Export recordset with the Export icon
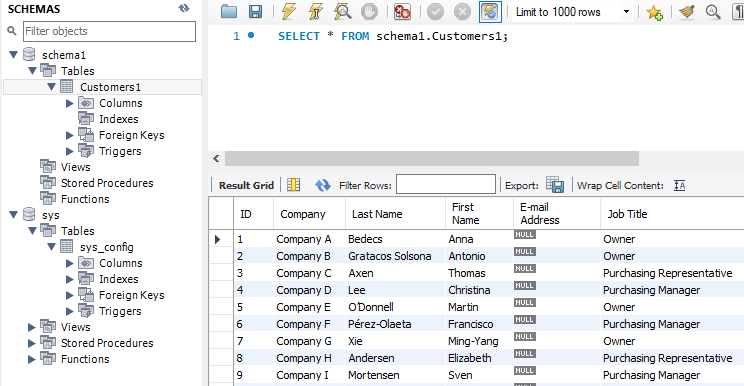The image size is (744, 386). 555,185
